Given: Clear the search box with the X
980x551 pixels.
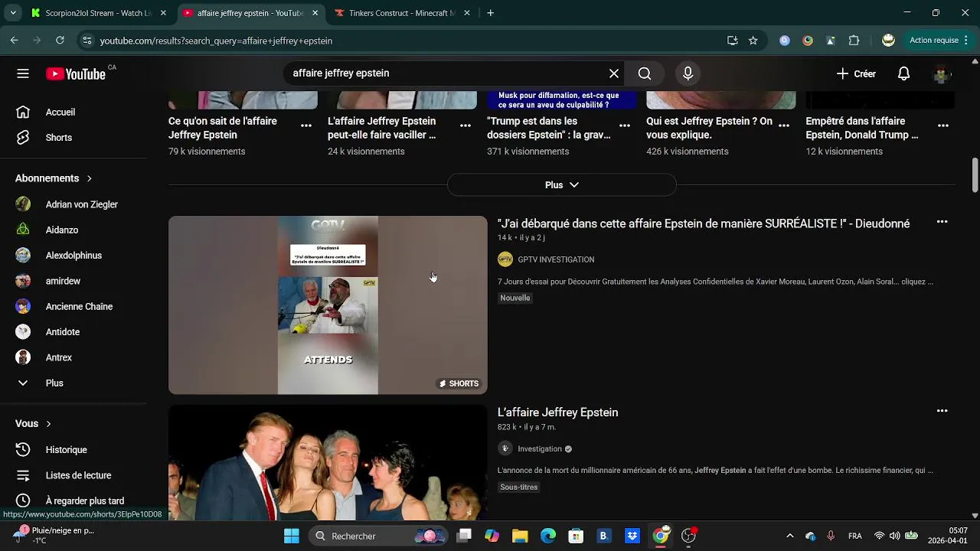Looking at the screenshot, I should [614, 73].
